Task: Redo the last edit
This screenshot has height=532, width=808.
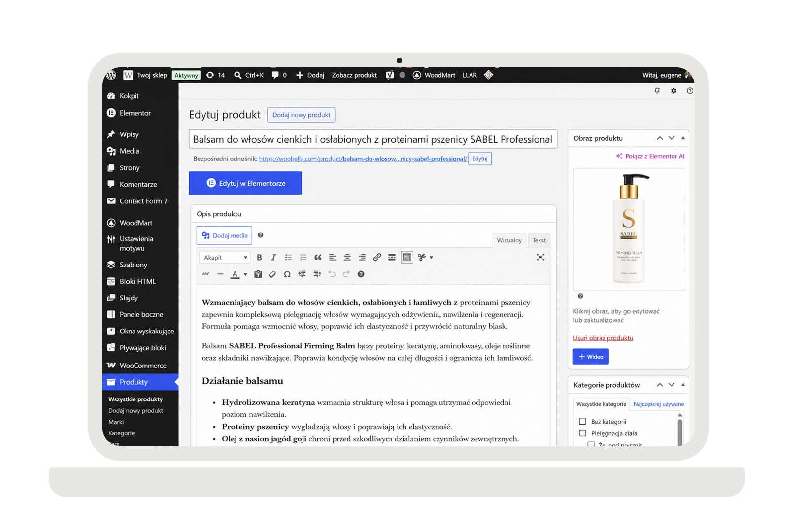Action: pyautogui.click(x=346, y=274)
